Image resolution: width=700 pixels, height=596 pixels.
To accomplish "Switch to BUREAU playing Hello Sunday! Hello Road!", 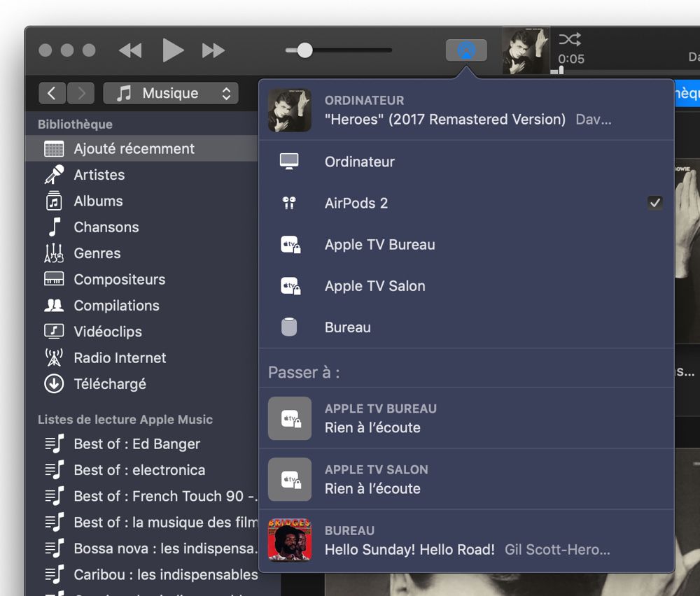I will pos(466,541).
